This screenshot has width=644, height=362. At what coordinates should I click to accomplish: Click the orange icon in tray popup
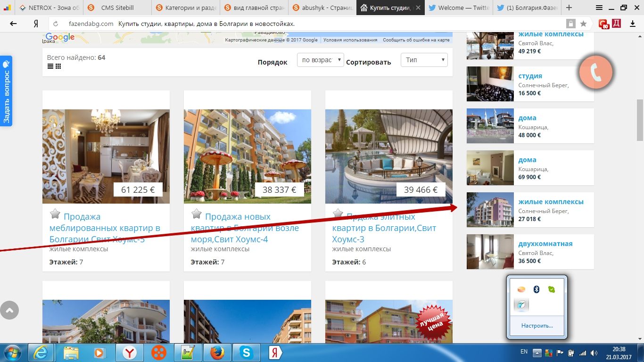click(521, 289)
